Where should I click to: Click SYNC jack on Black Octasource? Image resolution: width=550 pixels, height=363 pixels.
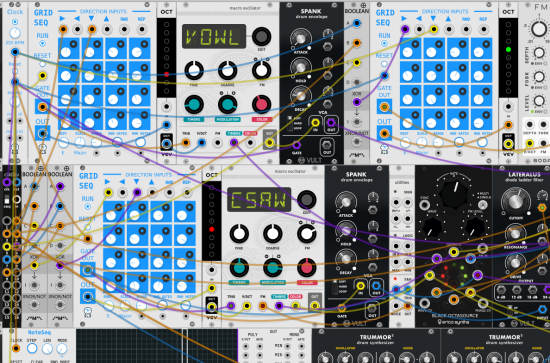pyautogui.click(x=424, y=205)
